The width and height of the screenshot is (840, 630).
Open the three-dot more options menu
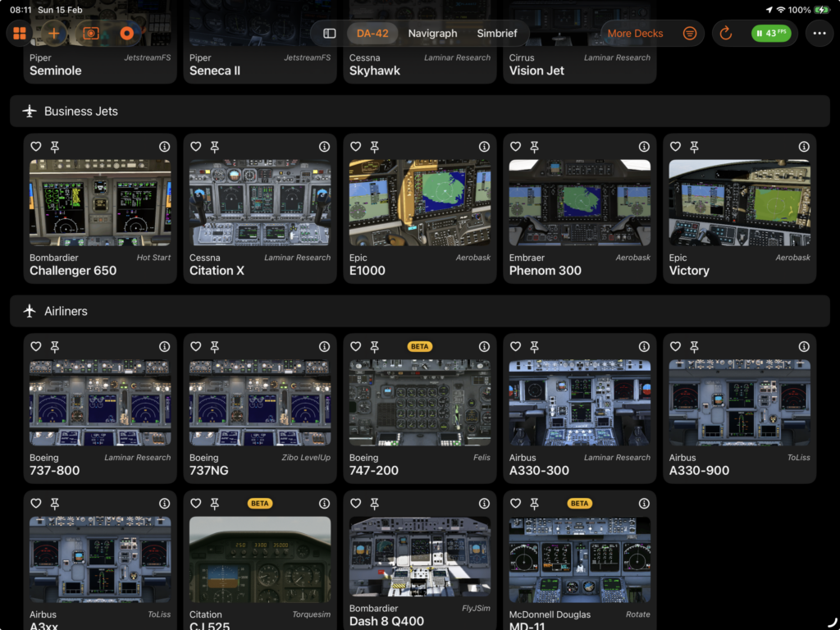point(818,34)
